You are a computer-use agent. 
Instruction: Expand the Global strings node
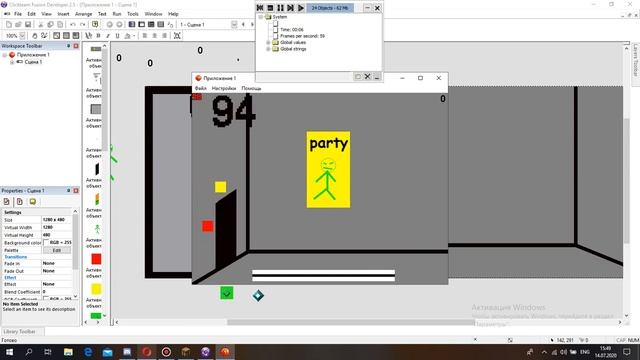pyautogui.click(x=268, y=49)
